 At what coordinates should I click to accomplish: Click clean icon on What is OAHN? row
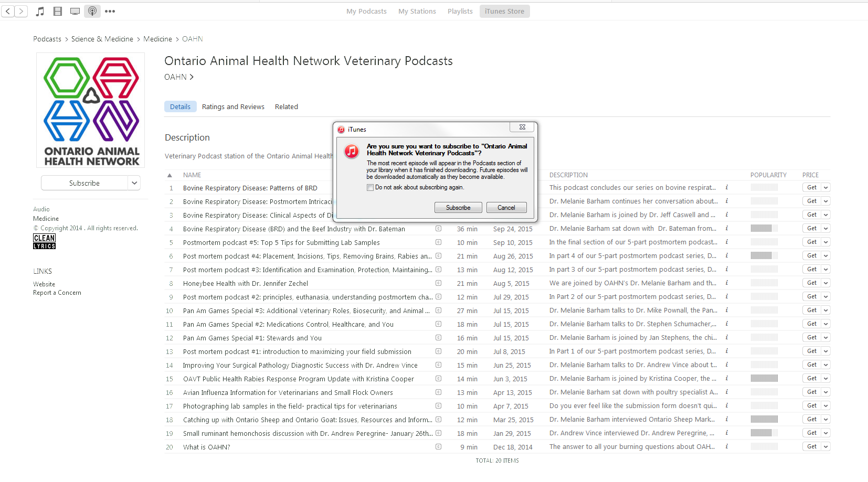click(x=438, y=447)
